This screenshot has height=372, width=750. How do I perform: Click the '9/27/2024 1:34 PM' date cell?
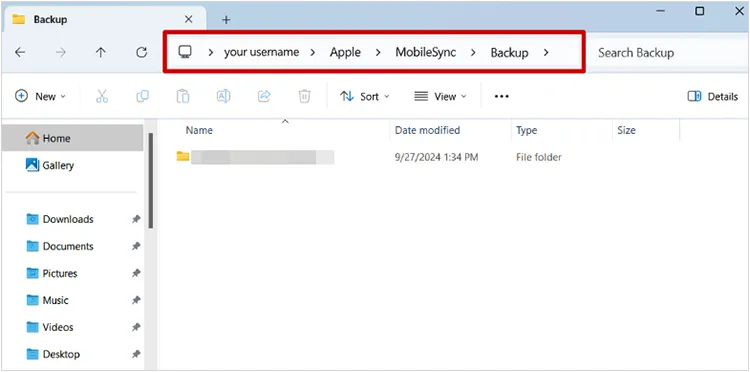[x=436, y=157]
